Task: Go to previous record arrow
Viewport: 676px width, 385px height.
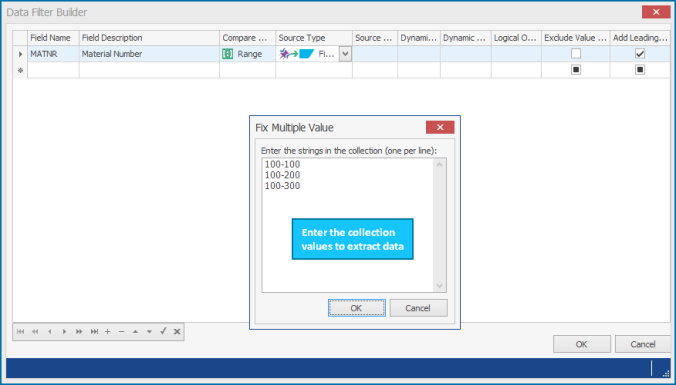Action: click(x=50, y=332)
